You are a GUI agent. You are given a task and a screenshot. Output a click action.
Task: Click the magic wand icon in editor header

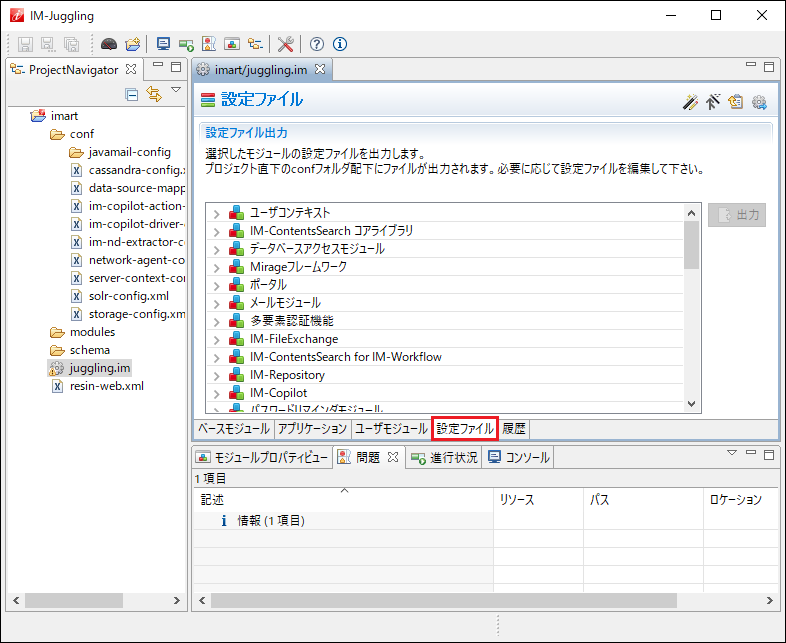[x=690, y=102]
